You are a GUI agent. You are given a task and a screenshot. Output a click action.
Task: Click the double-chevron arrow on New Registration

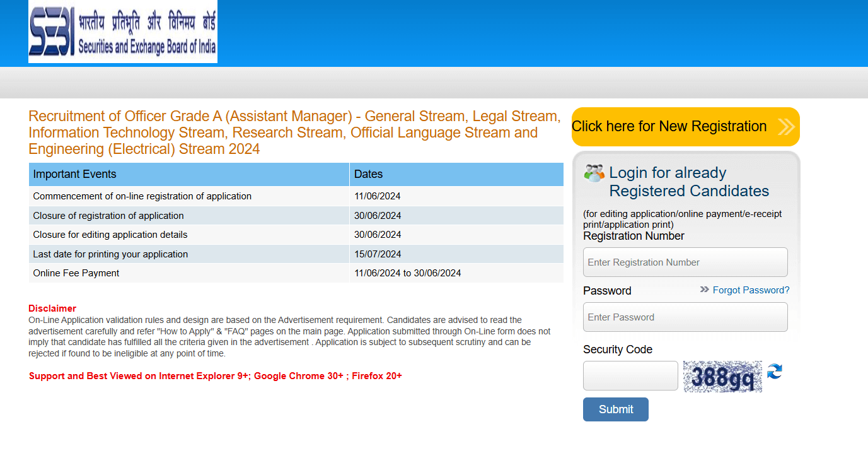[x=785, y=127]
